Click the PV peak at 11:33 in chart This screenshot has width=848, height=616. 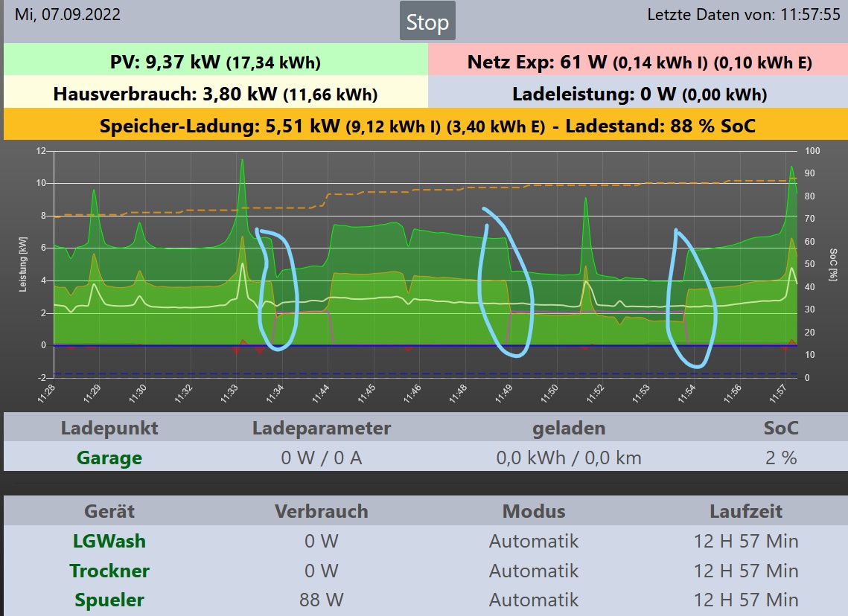(x=242, y=161)
